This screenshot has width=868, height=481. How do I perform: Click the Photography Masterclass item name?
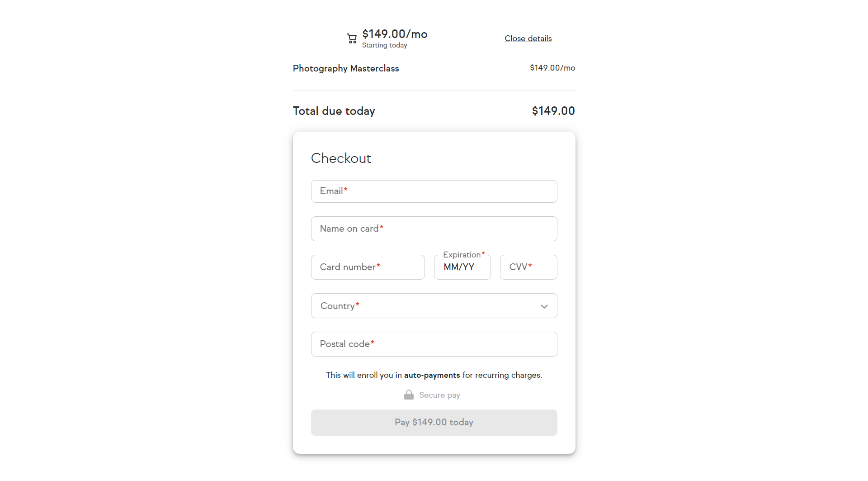coord(346,68)
